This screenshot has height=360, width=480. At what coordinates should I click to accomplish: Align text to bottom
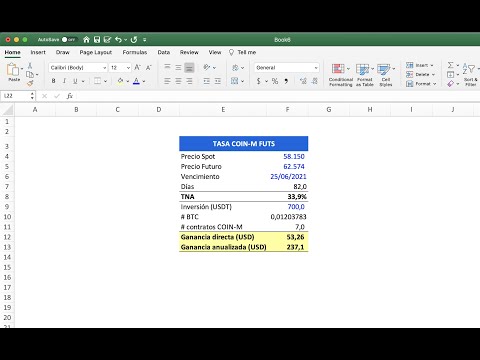[x=189, y=67]
